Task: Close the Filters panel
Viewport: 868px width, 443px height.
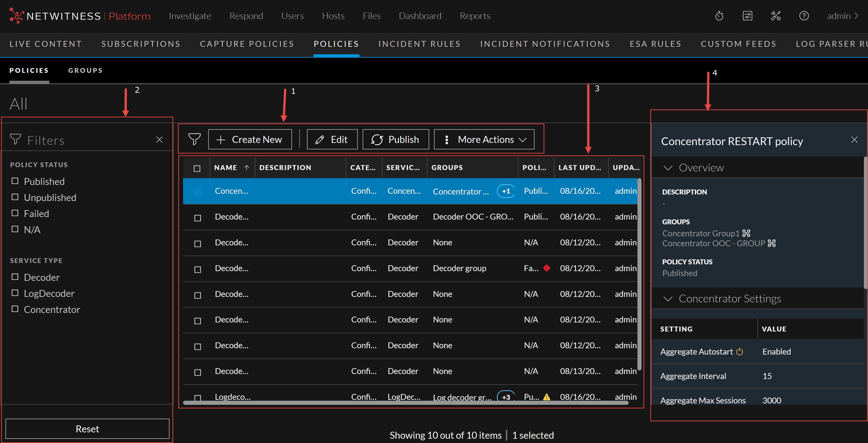Action: [x=159, y=140]
